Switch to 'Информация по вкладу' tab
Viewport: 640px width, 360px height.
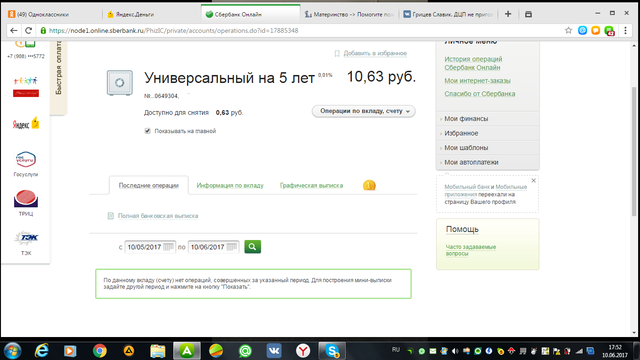coord(230,185)
